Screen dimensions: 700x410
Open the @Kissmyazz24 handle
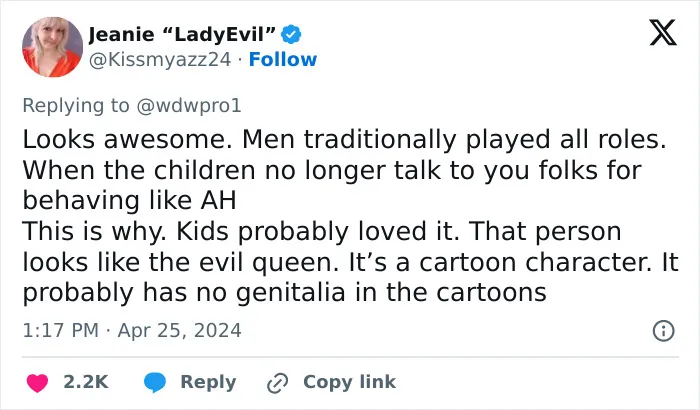[160, 59]
